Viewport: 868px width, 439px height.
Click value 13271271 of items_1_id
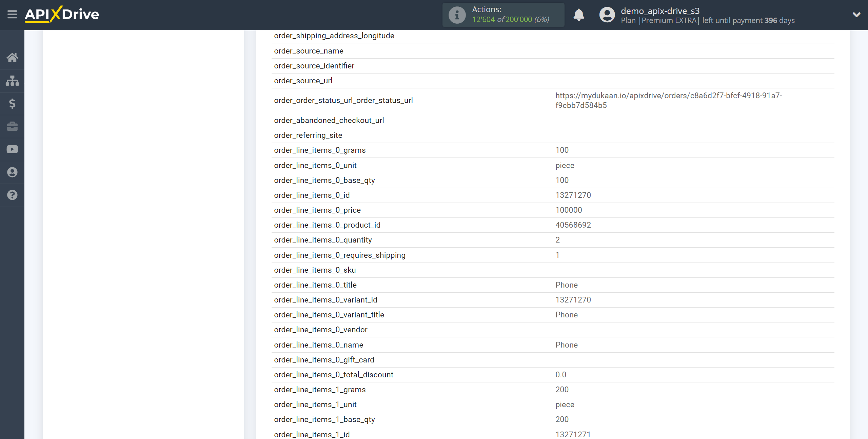coord(573,435)
